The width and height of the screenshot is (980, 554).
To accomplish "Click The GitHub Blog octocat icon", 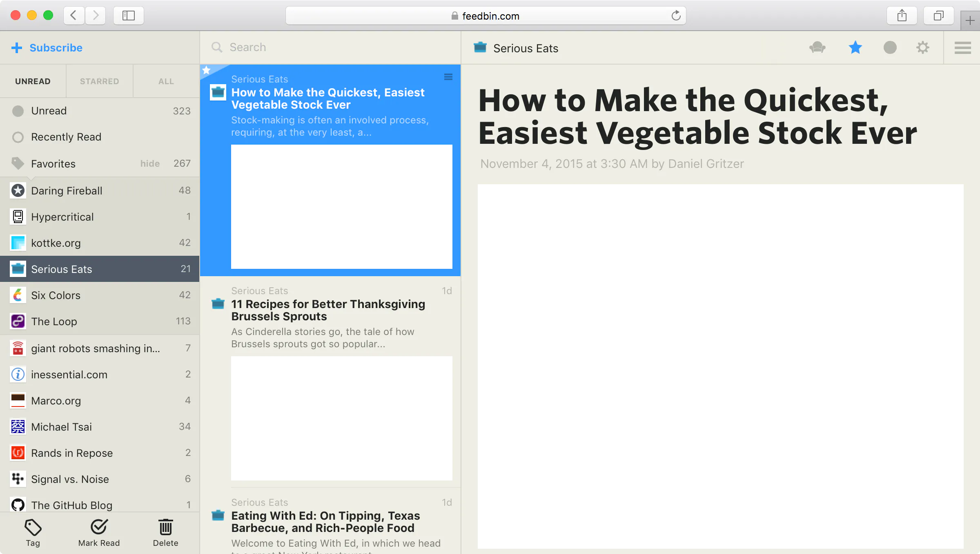I will 18,505.
